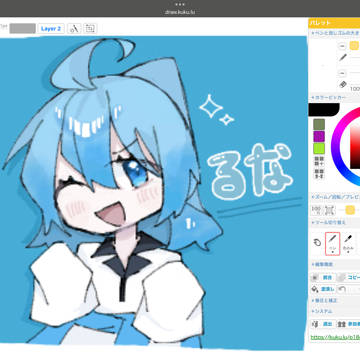Viewport: 360px width, 360px height.
Task: Collapse the pen and eraser size section
Action: (x=335, y=33)
